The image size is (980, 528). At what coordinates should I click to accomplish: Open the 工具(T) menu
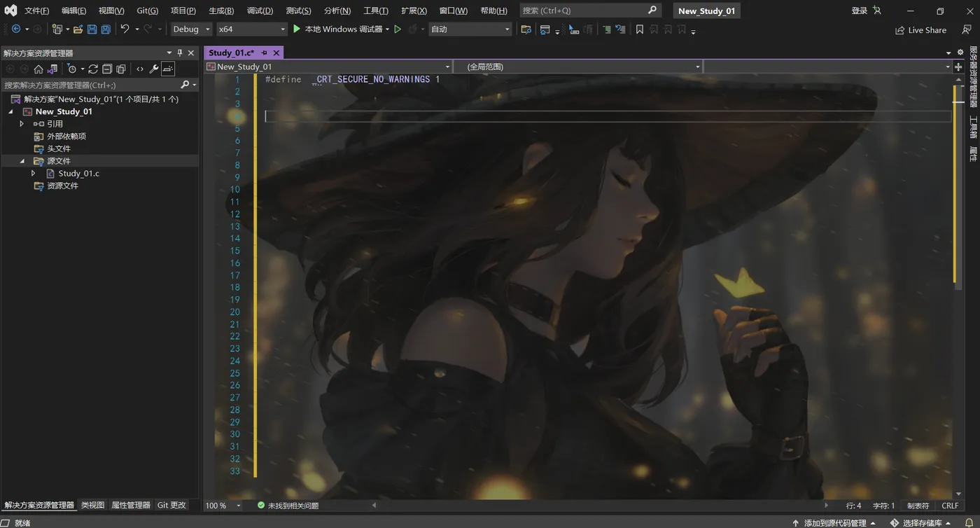click(376, 11)
